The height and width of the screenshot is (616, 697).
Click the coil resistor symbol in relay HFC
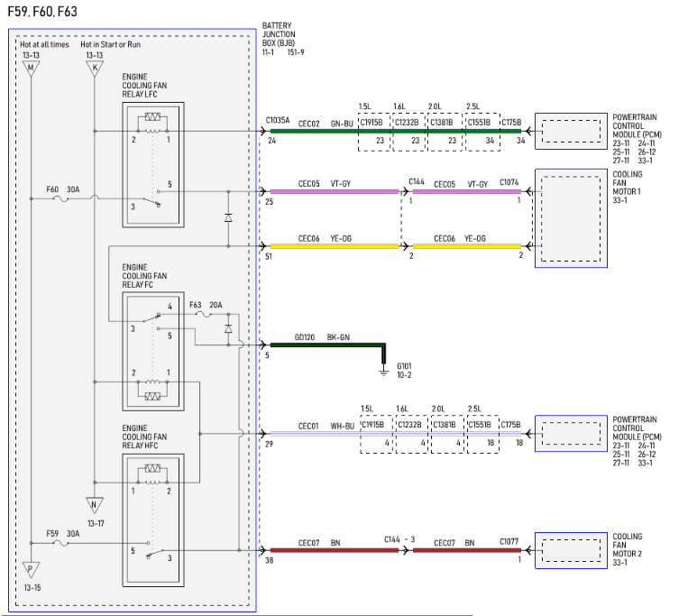(152, 468)
